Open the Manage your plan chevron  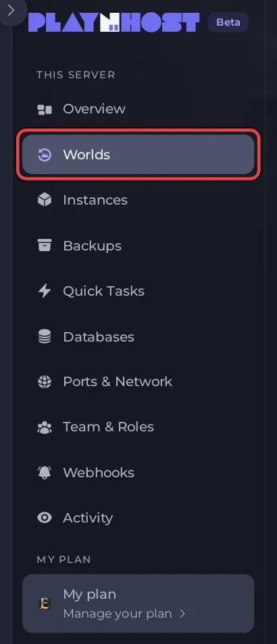(x=182, y=614)
